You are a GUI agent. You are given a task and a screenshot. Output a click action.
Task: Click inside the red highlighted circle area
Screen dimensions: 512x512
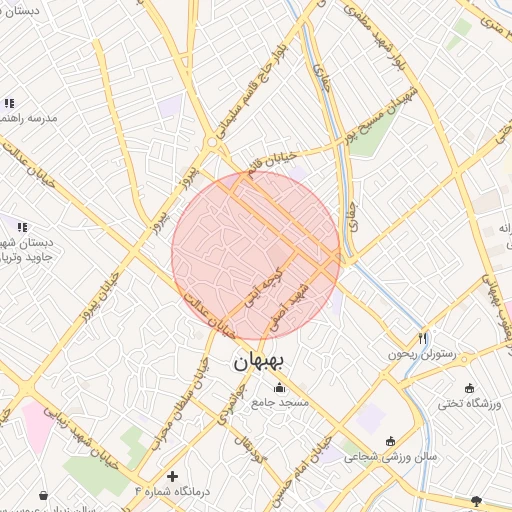(256, 256)
